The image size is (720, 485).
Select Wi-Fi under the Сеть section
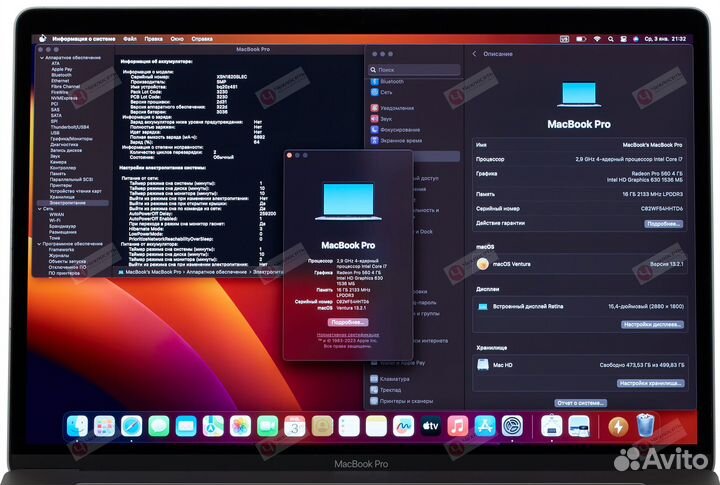[55, 220]
